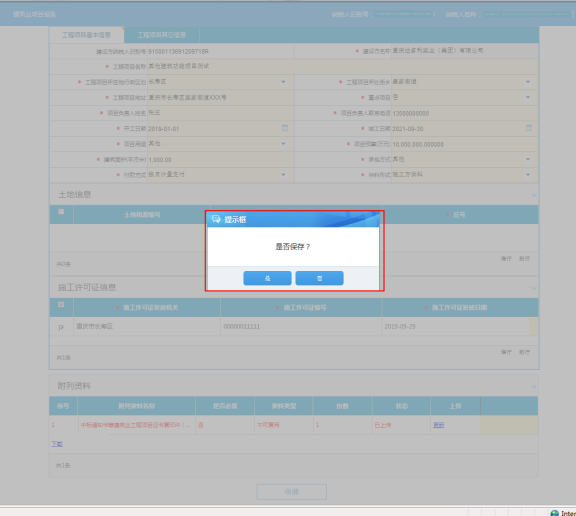The height and width of the screenshot is (516, 576).
Task: Open calendar picker for 开工日期
Action: (285, 128)
